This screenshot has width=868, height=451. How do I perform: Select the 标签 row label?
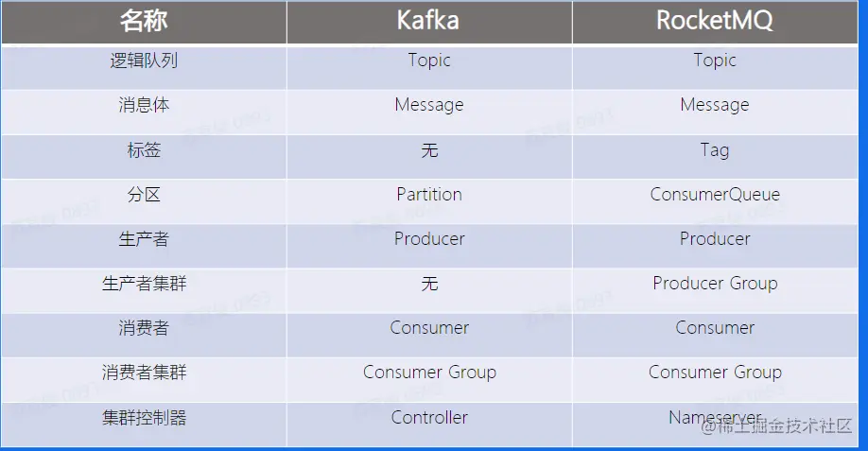(x=144, y=150)
